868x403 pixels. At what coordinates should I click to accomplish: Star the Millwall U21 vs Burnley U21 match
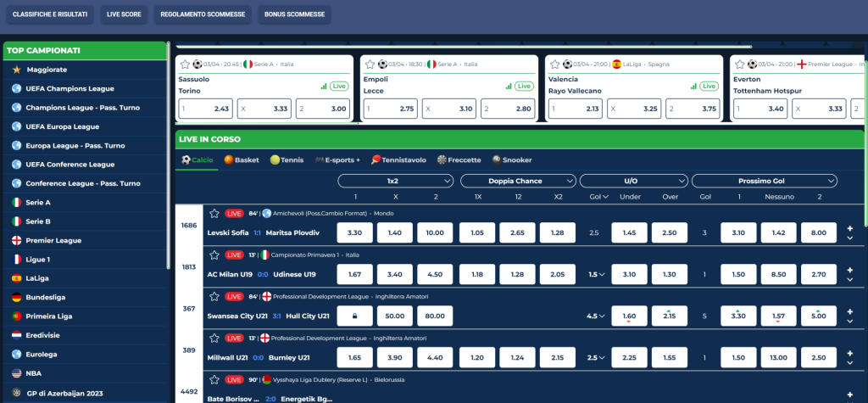[214, 339]
